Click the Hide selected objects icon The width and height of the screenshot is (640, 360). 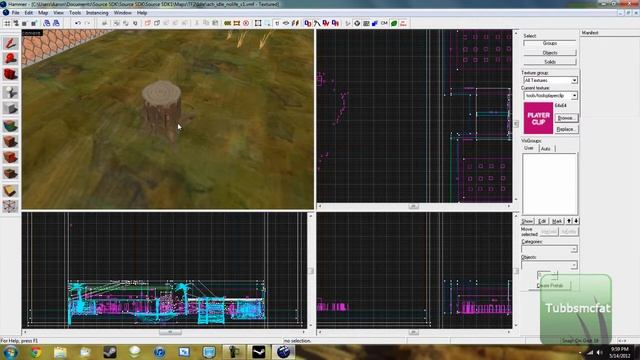148,23
